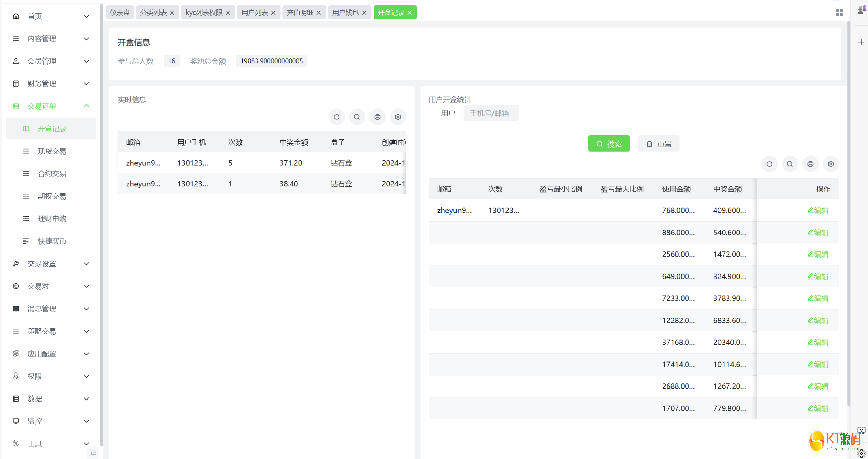Open 现货交易 in the sidebar
Screen dimensions: 868x459
[52, 151]
